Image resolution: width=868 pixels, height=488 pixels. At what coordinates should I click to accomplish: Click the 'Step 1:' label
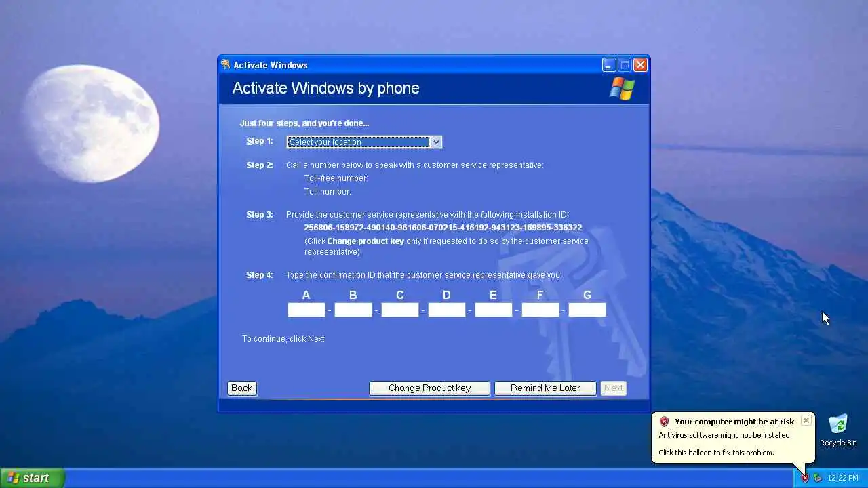point(260,141)
